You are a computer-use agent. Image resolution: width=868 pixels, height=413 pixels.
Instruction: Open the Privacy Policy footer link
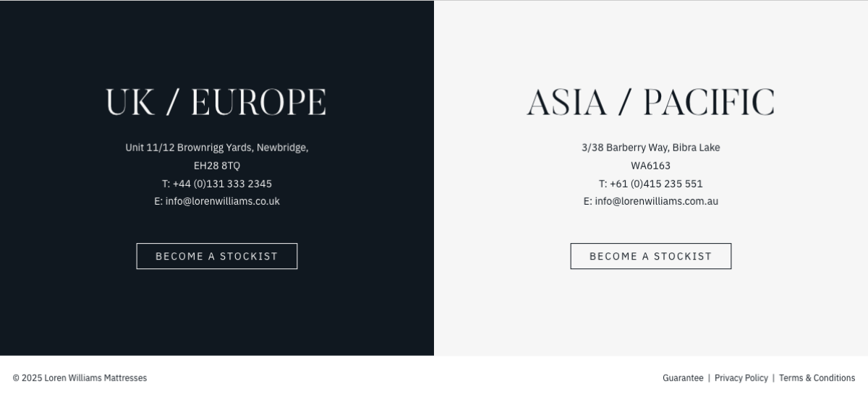pos(741,378)
